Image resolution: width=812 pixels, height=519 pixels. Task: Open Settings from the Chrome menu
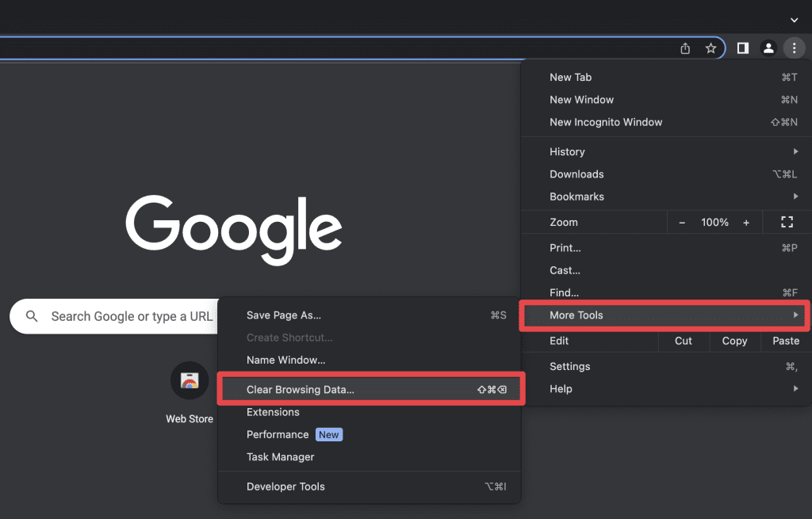pyautogui.click(x=666, y=366)
